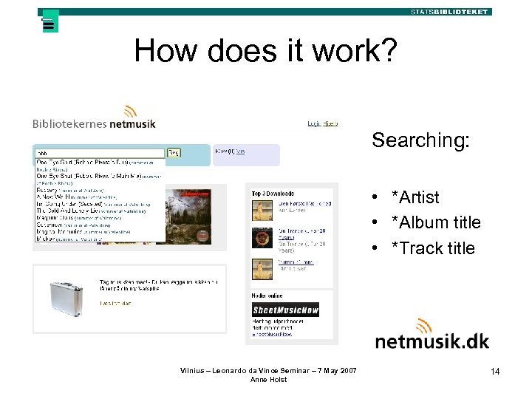Click the slide number 14
This screenshot has width=532, height=399.
coord(495,372)
